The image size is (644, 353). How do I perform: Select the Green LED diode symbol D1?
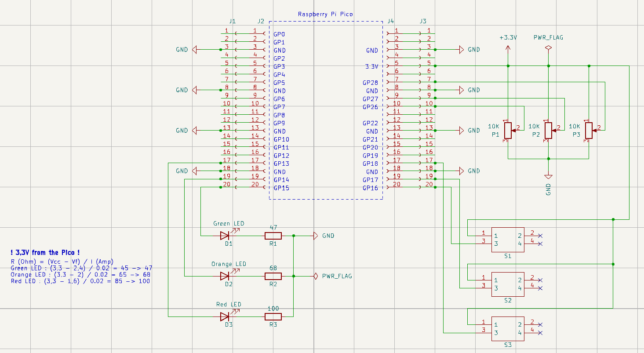point(225,236)
